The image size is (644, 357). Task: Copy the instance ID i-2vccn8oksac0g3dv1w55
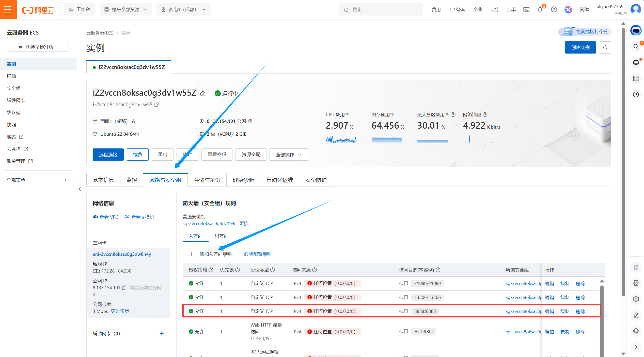[x=157, y=105]
